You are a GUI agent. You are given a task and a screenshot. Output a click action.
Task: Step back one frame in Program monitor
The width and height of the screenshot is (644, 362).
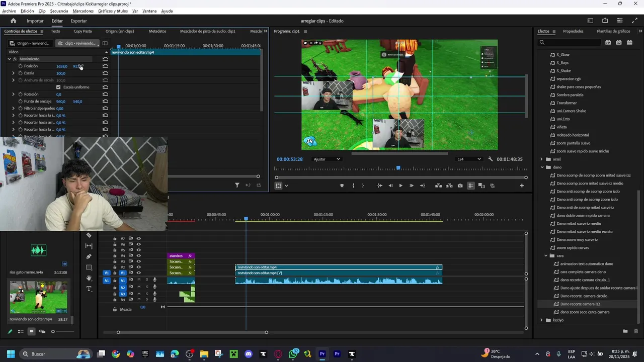[x=390, y=186]
